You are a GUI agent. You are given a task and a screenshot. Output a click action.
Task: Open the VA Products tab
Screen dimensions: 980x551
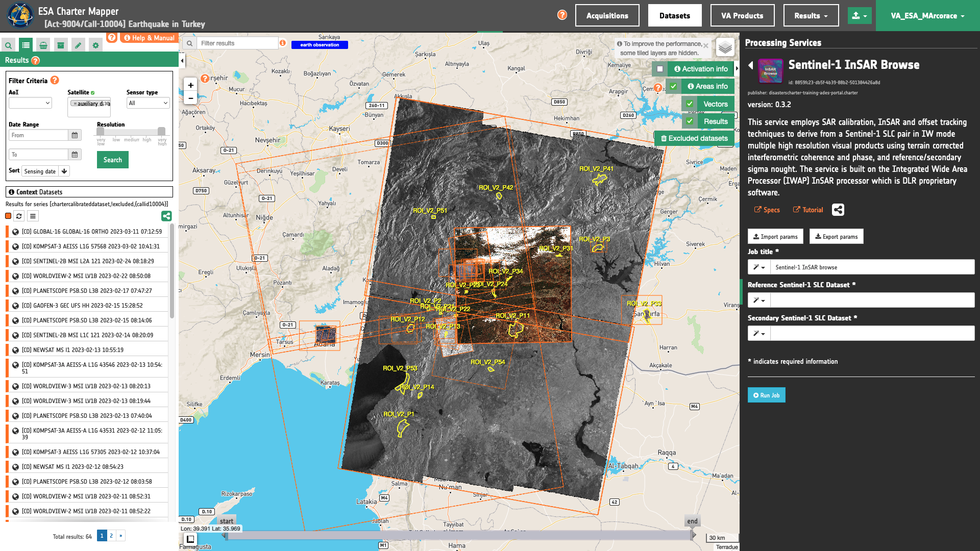pyautogui.click(x=742, y=15)
